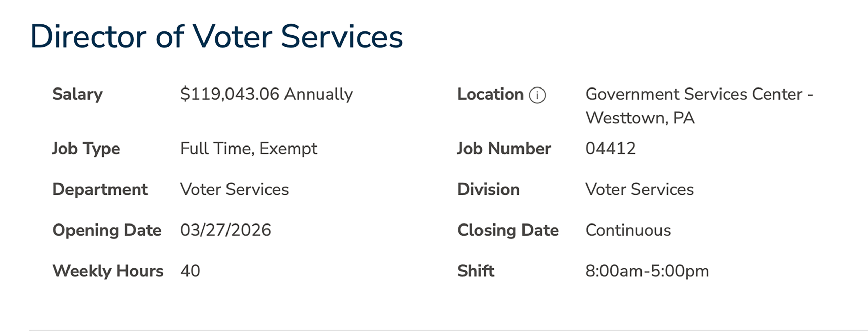Click the Job Number label
The image size is (868, 331).
[x=504, y=149]
